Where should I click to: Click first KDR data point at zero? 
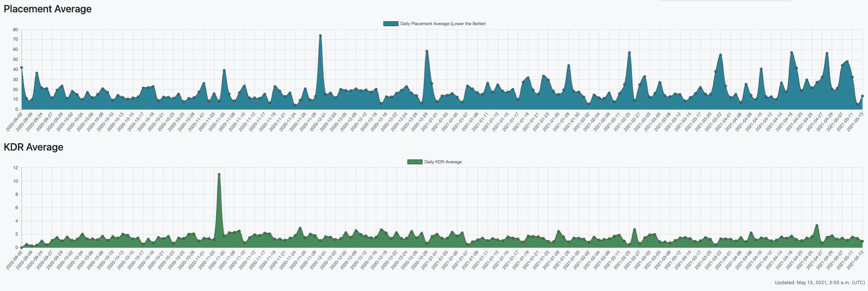tap(22, 248)
